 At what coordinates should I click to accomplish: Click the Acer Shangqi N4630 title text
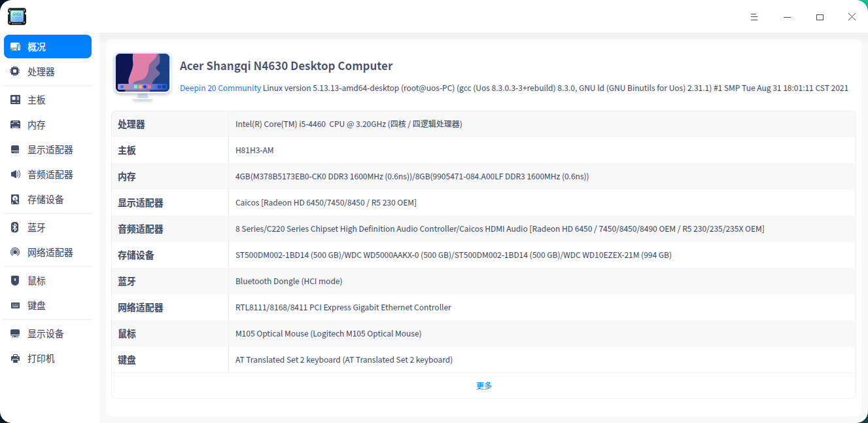pos(286,66)
